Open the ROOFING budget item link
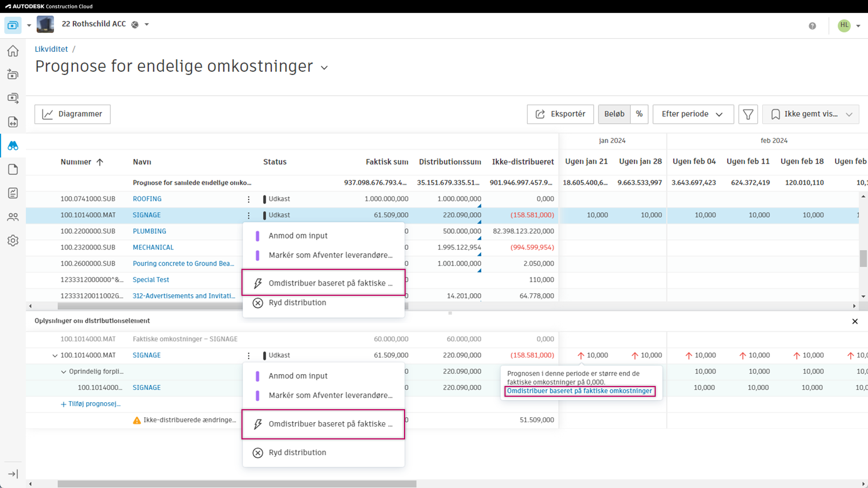The height and width of the screenshot is (488, 868). tap(146, 199)
